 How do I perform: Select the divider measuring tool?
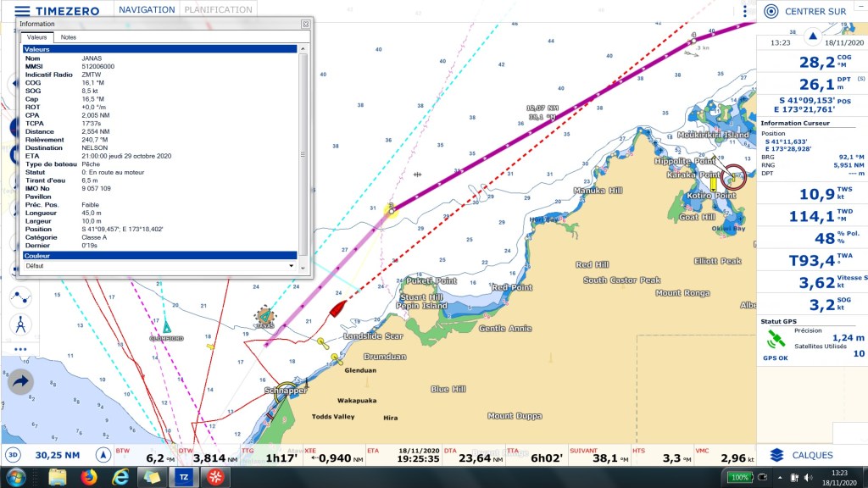(20, 324)
